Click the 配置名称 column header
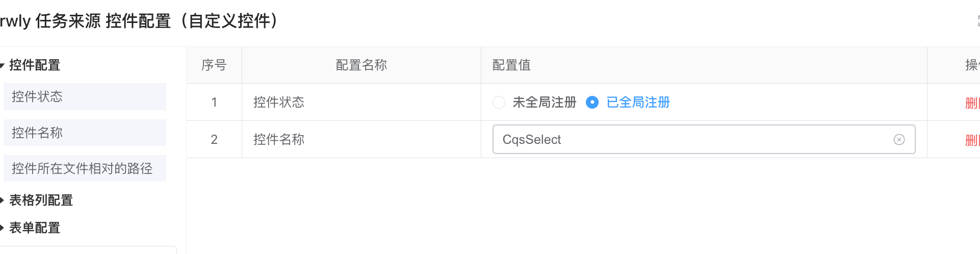The width and height of the screenshot is (980, 254). 361,65
